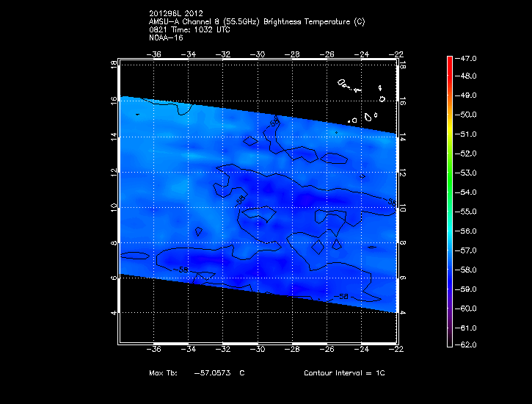The image size is (532, 404).
Task: Select the '-57.0' colorbar label
Action: point(465,250)
